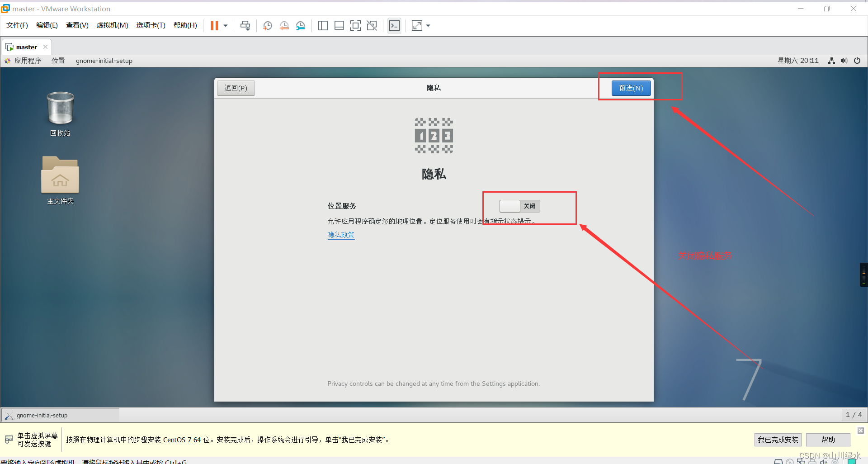
Task: Expand the dropdown arrow next to pause button
Action: click(225, 25)
